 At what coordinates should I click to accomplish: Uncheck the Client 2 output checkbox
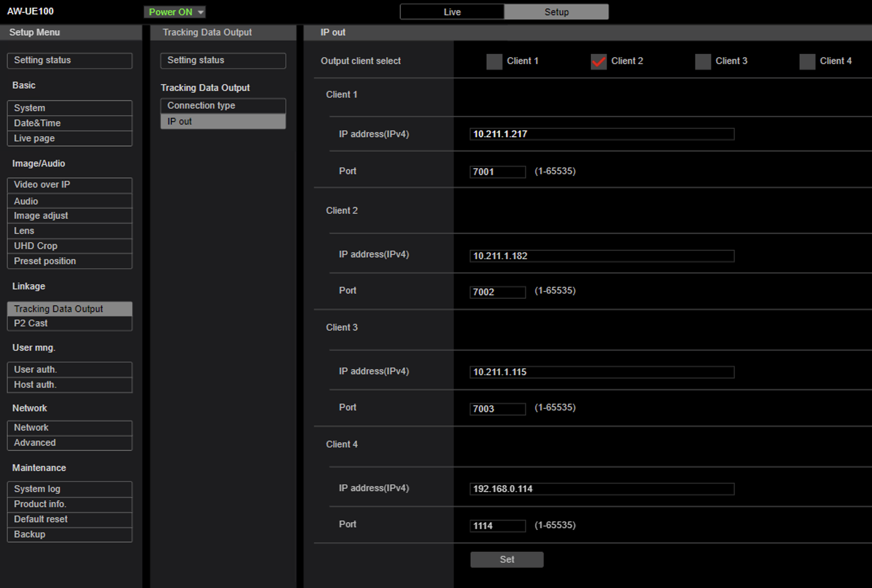tap(598, 61)
